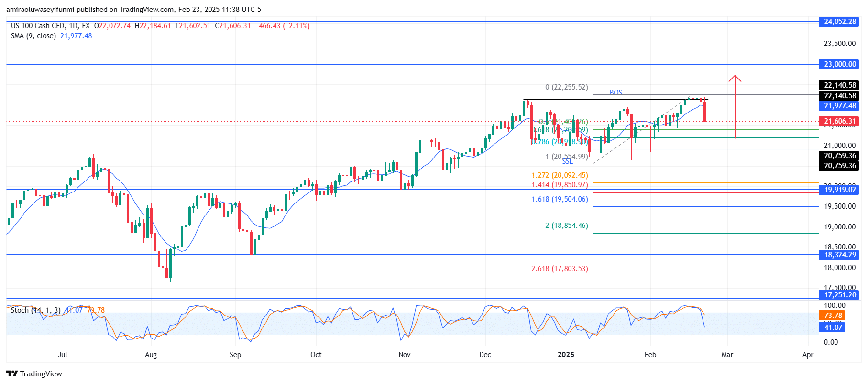
Task: Click the TradingView logo at the bottom
Action: [34, 373]
